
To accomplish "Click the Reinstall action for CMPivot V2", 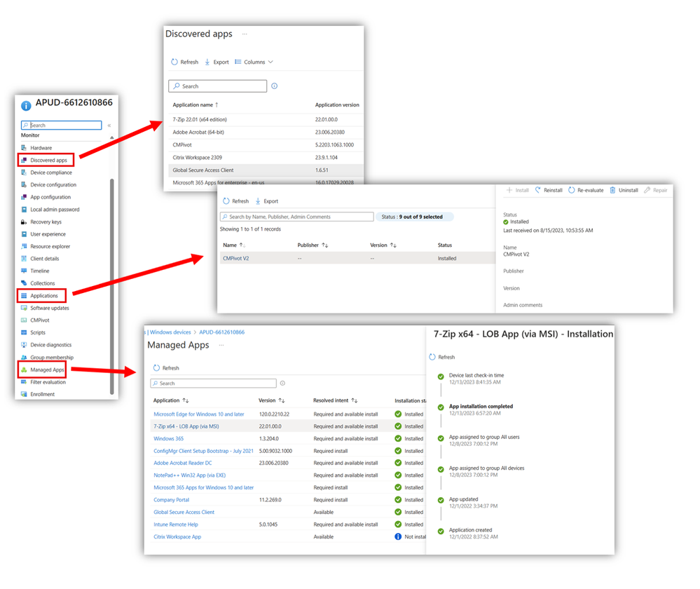I will click(549, 191).
